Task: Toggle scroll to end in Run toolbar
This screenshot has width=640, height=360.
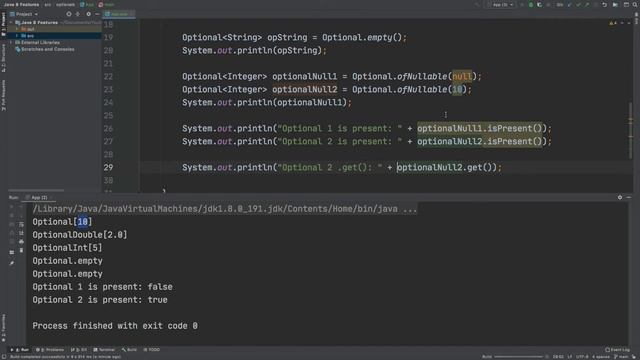Action: point(21,233)
